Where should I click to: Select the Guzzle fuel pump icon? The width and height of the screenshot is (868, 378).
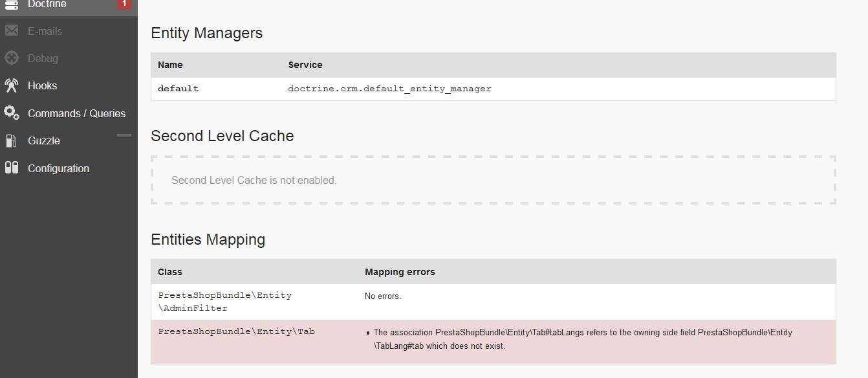(x=10, y=140)
